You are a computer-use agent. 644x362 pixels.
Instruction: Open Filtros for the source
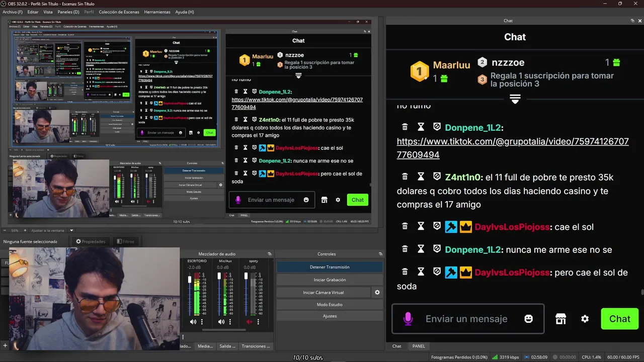125,241
